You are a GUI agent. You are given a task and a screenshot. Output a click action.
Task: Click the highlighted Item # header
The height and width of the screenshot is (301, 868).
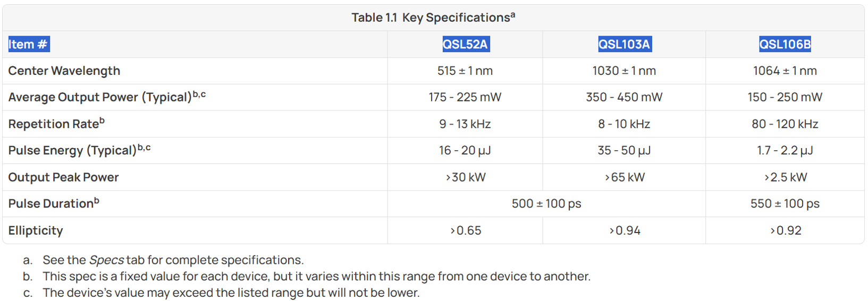[29, 44]
